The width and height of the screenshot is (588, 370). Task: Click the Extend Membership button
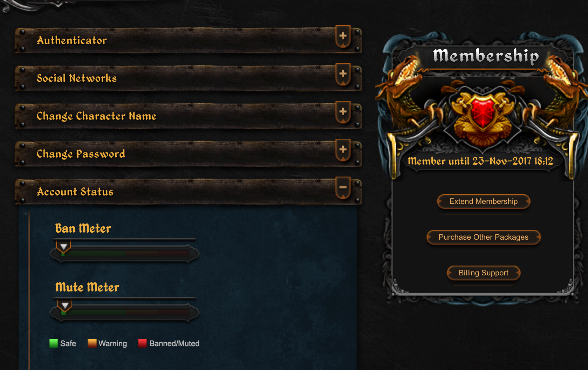pos(484,201)
